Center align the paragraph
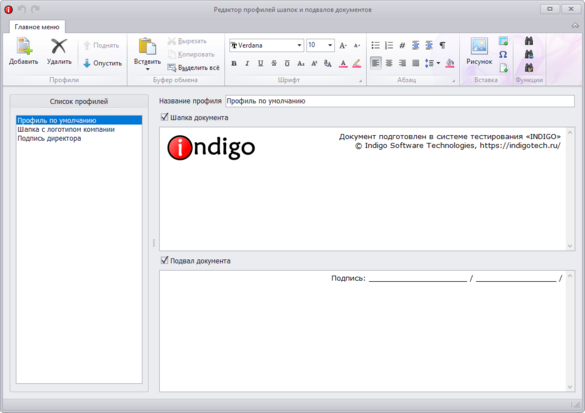The width and height of the screenshot is (585, 413). [389, 63]
